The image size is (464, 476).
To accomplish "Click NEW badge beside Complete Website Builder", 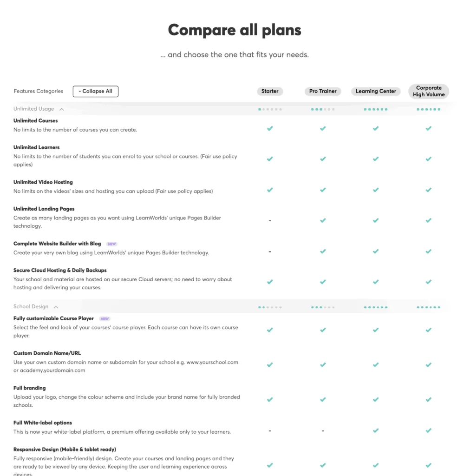I will (111, 244).
